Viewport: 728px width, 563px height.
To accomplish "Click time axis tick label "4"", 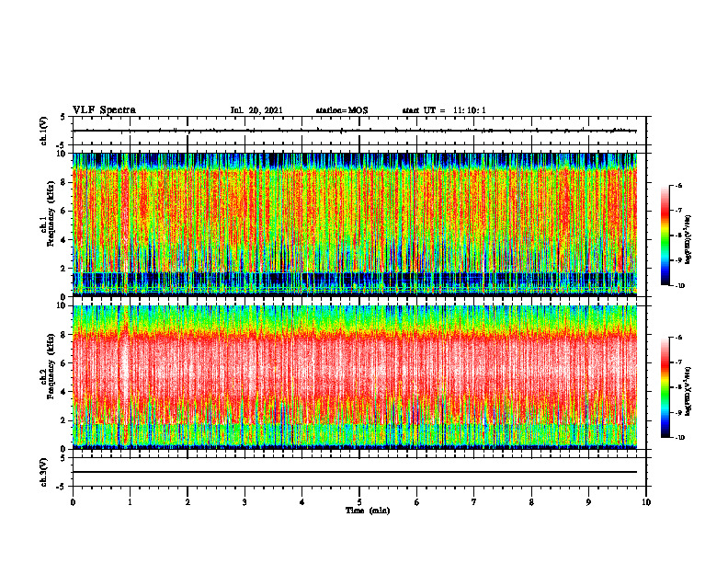I will click(302, 502).
